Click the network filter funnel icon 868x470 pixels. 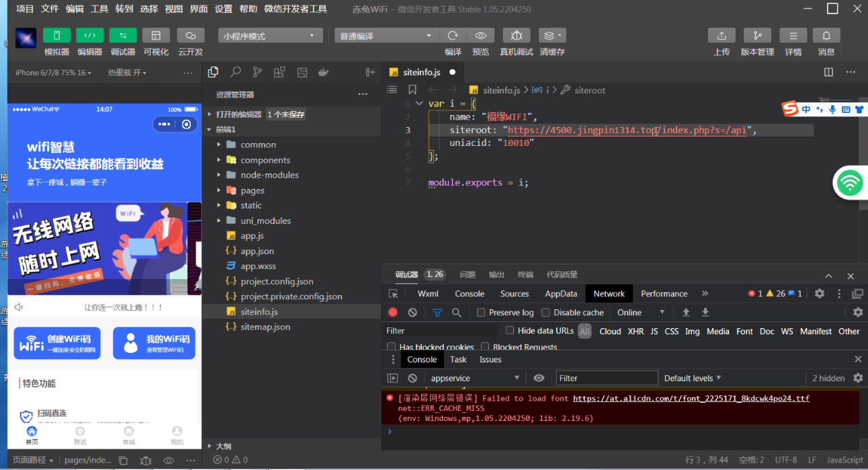pos(437,312)
